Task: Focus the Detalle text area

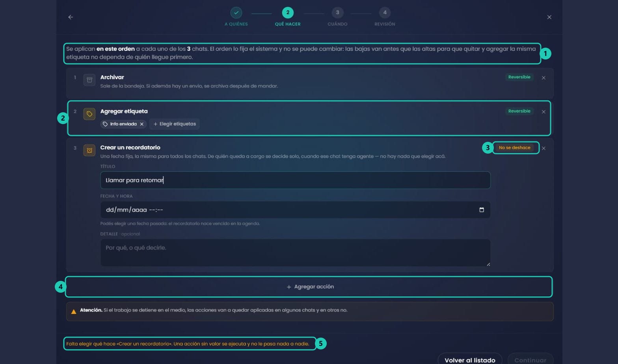Action: tap(295, 253)
